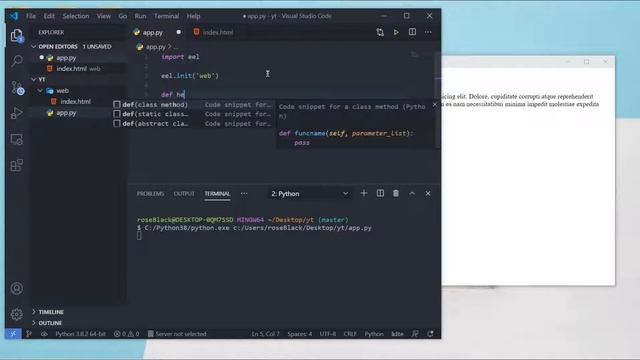
Task: Collapse the web folder in explorer
Action: pyautogui.click(x=40, y=91)
